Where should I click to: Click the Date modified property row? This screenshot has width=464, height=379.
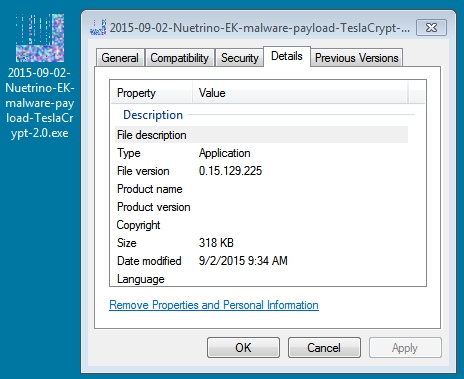[261, 261]
